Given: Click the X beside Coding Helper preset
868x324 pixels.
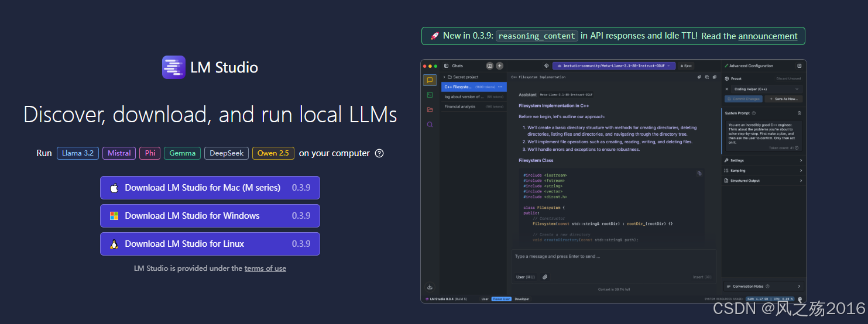Looking at the screenshot, I should pos(727,89).
